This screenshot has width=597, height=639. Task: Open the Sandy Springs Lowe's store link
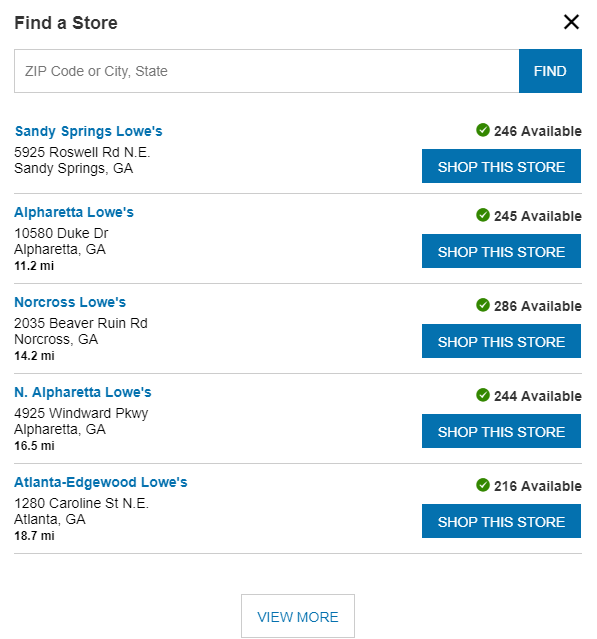[88, 131]
